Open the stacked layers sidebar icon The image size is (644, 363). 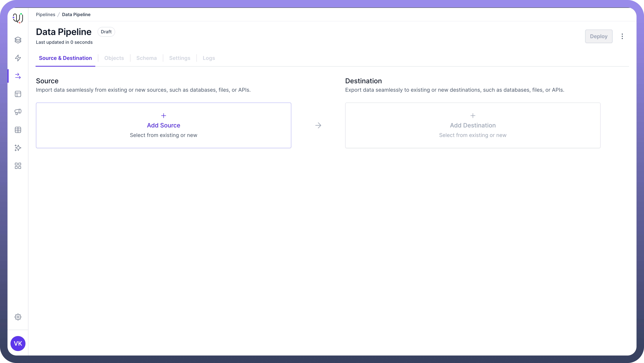[18, 40]
